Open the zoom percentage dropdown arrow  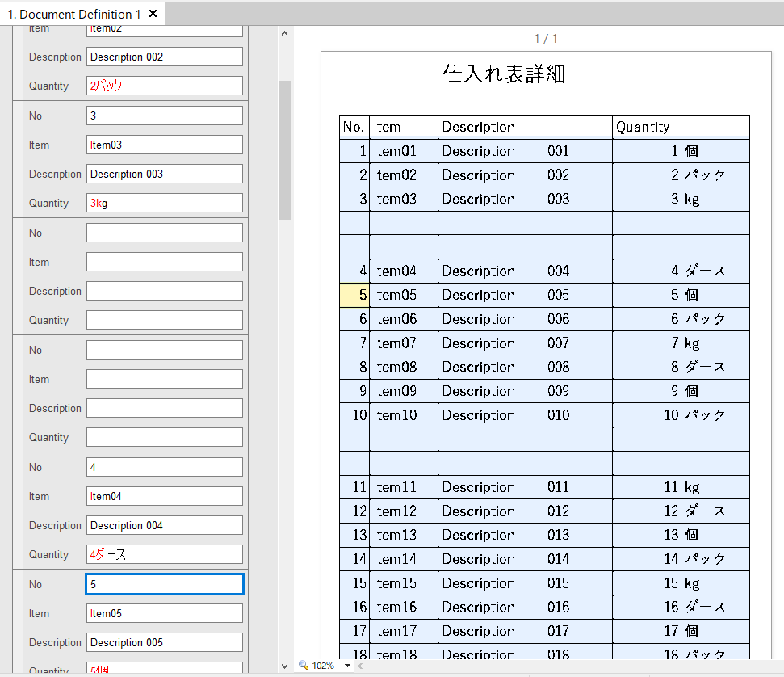click(x=347, y=666)
